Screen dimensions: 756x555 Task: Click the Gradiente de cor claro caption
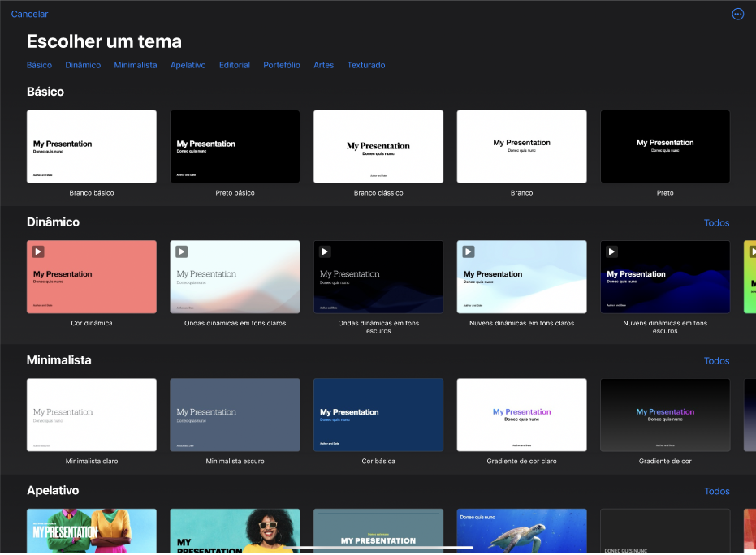point(521,461)
